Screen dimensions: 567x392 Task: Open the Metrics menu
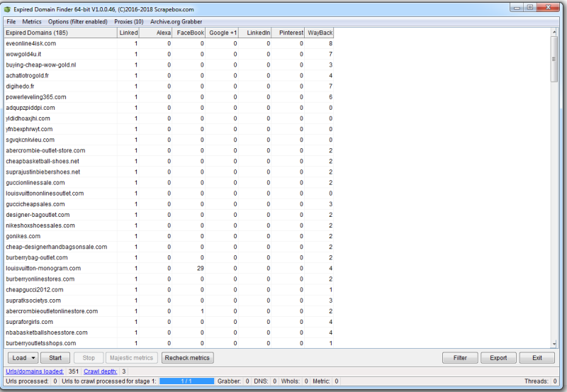coord(32,22)
